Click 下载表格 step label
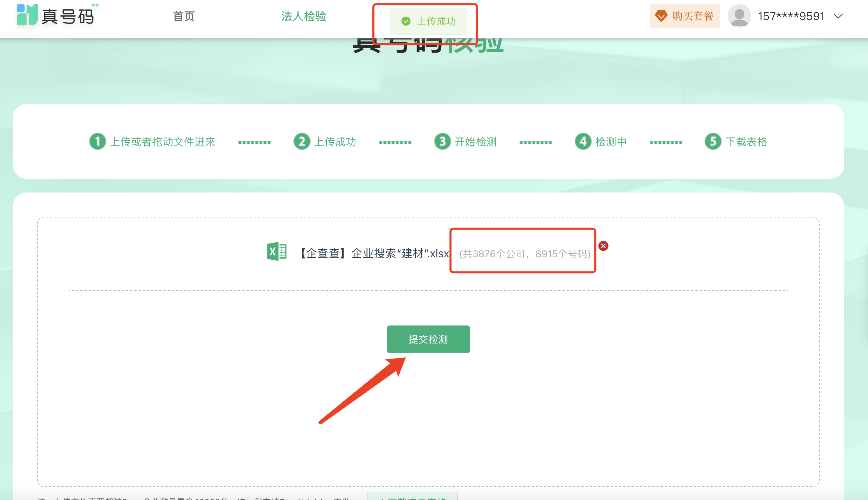The height and width of the screenshot is (500, 868). (746, 142)
